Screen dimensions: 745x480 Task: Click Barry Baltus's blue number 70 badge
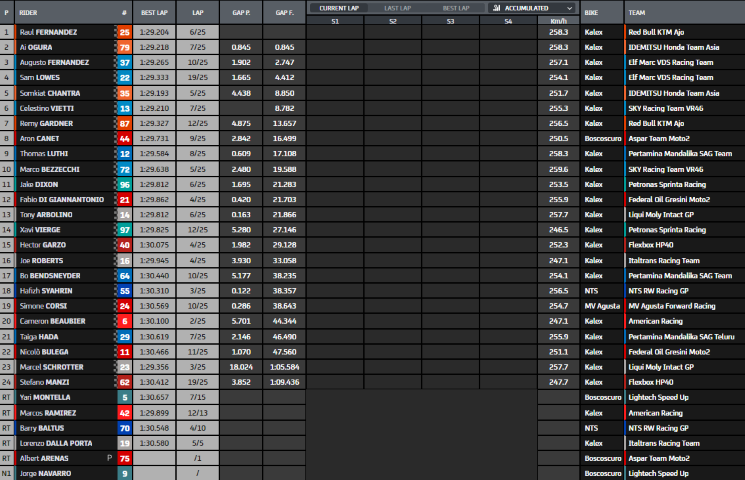[x=124, y=427]
